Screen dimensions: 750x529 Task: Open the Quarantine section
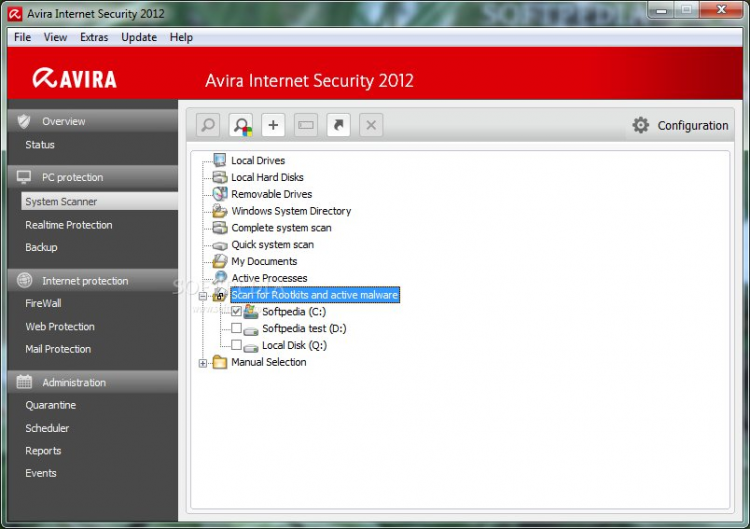pyautogui.click(x=51, y=405)
